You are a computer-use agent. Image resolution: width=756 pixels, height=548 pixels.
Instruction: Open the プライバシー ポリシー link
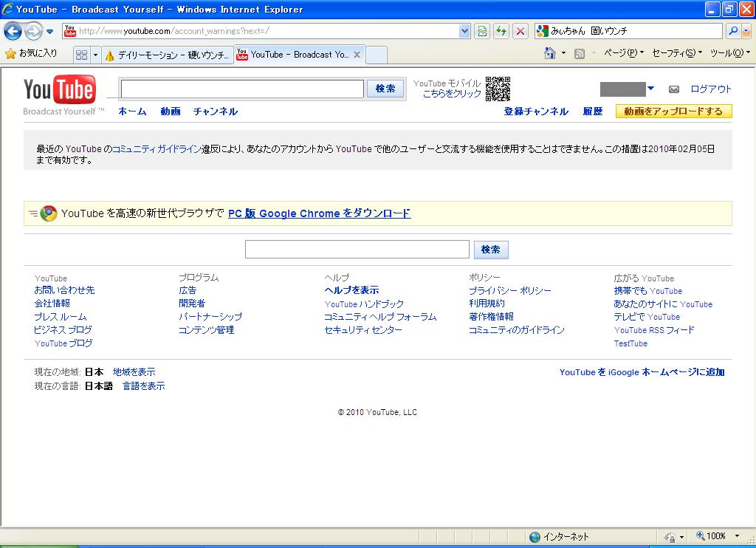[x=509, y=290]
